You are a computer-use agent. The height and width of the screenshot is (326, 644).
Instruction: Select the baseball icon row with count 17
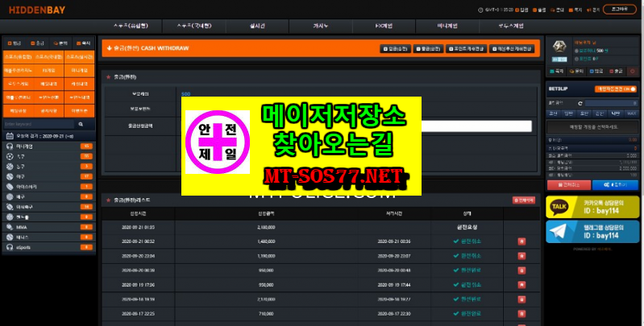click(49, 176)
